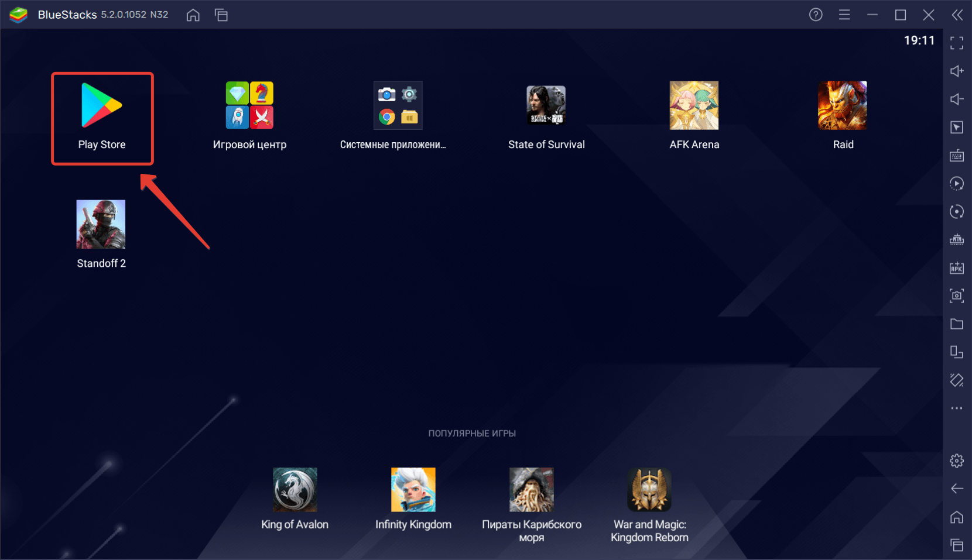Toggle fullscreen mode in sidebar
The height and width of the screenshot is (560, 972).
click(957, 43)
